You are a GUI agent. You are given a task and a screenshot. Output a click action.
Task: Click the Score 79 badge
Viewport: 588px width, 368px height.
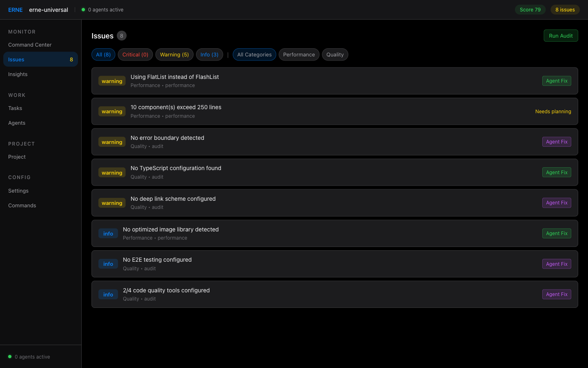(530, 9)
